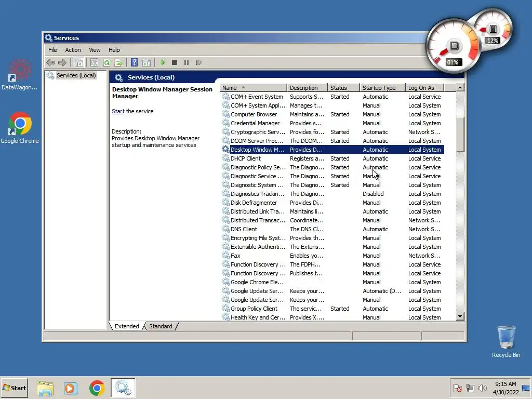Select the Computer Browser service
The image size is (532, 399).
point(332,114)
